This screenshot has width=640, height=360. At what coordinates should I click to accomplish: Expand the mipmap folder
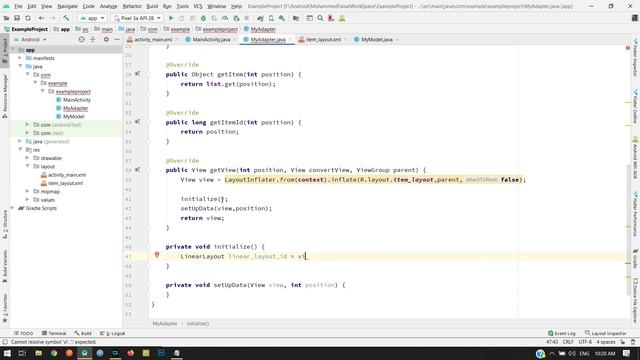[27, 191]
